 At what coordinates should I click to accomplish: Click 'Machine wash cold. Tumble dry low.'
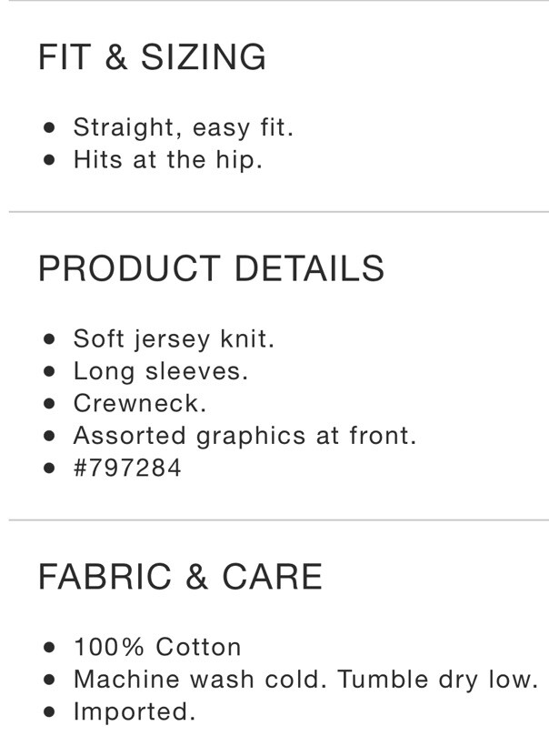305,680
